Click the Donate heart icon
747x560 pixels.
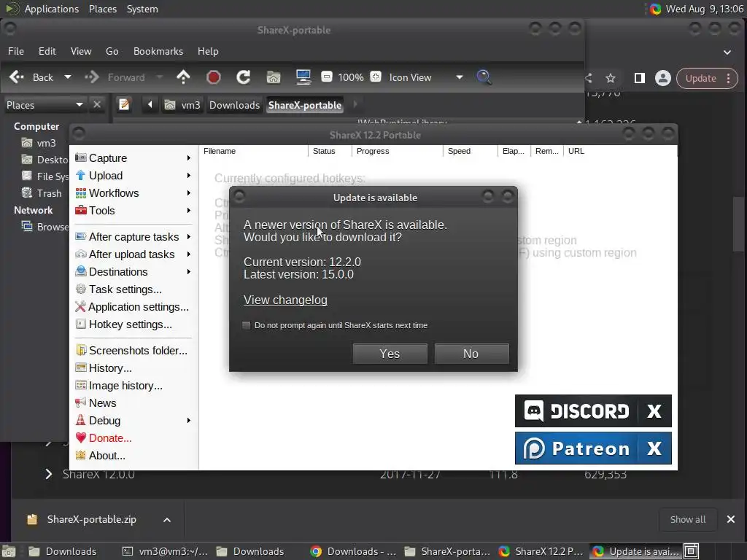click(81, 437)
